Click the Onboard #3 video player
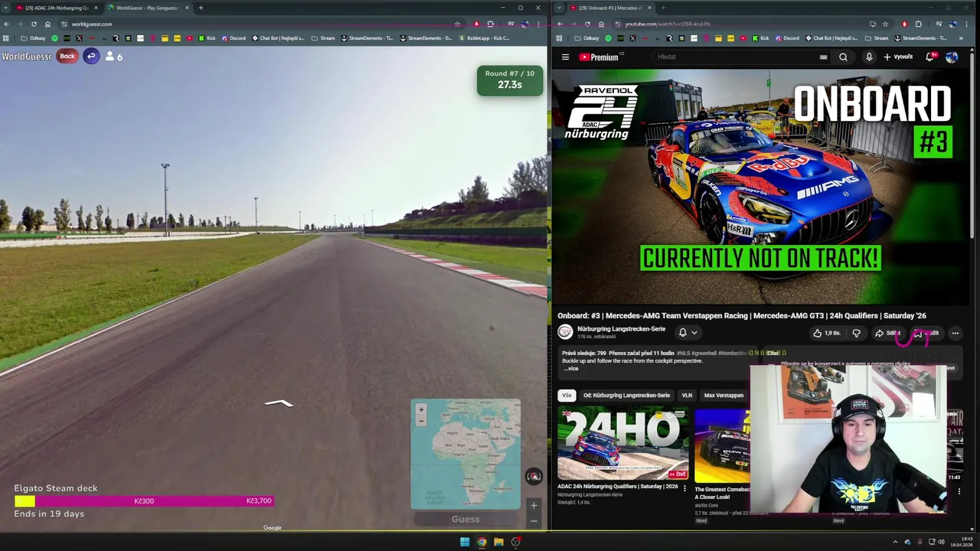Image resolution: width=980 pixels, height=551 pixels. click(760, 187)
